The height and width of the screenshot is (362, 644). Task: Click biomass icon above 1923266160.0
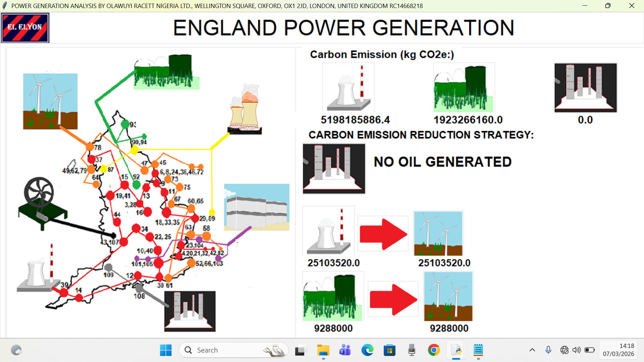click(464, 88)
